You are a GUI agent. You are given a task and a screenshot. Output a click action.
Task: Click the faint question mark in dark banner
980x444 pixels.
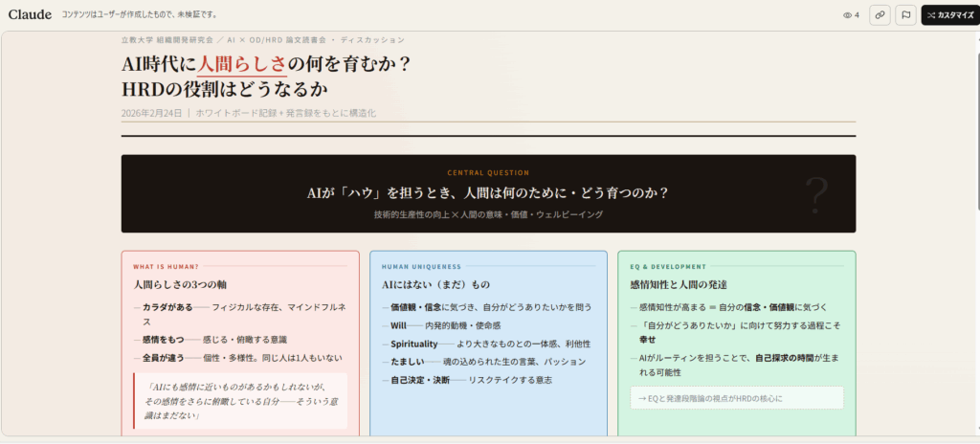[x=816, y=195]
